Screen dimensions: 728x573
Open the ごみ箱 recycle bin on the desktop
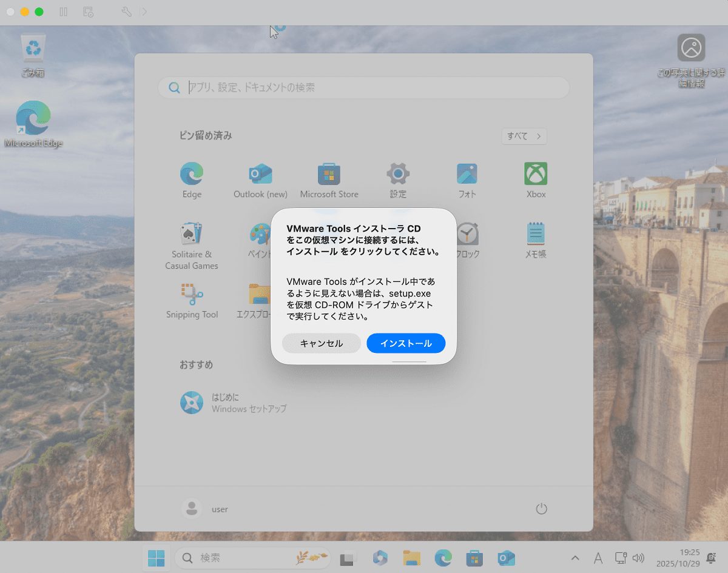(x=33, y=56)
